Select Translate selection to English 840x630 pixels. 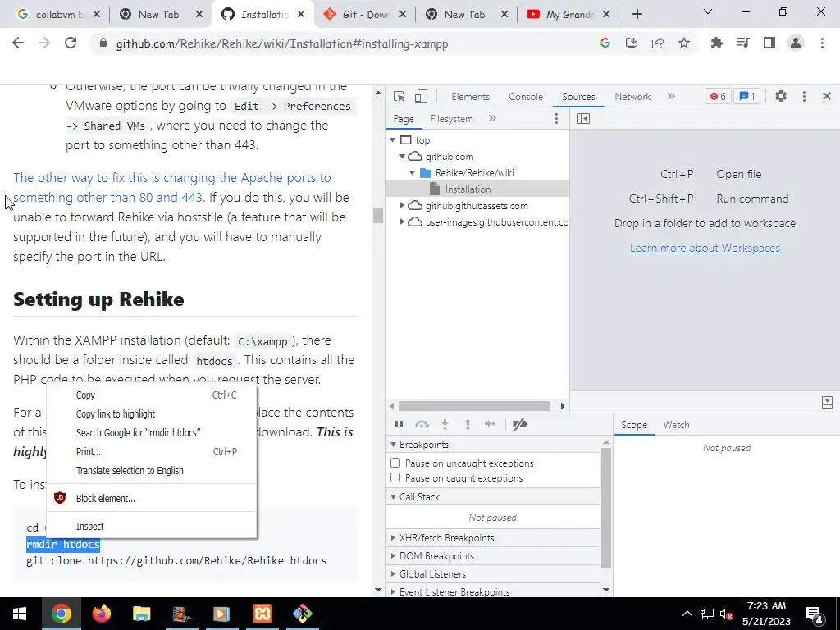[152, 470]
